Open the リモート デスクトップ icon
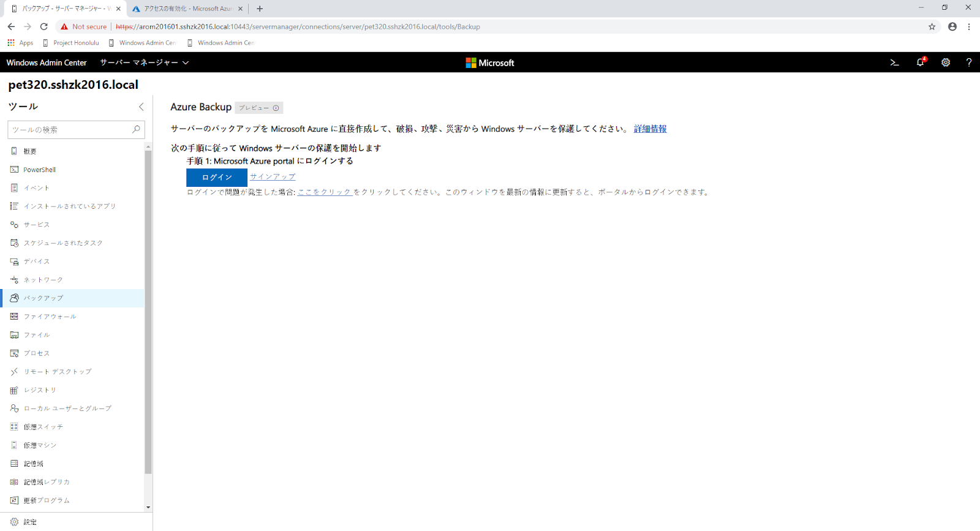Viewport: 980px width, 531px height. pos(14,372)
